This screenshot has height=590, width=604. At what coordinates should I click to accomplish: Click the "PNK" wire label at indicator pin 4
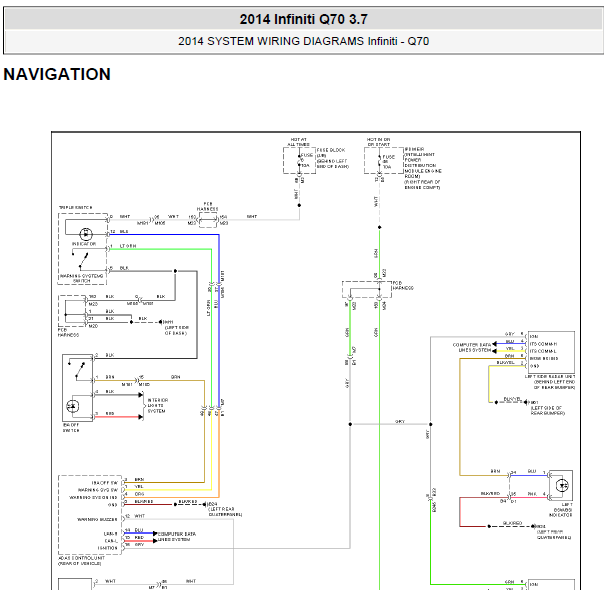tap(532, 493)
